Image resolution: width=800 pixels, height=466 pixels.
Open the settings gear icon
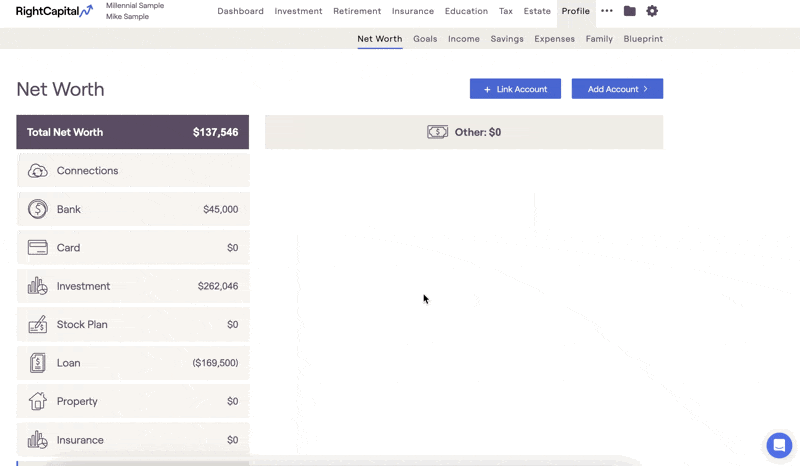[652, 11]
